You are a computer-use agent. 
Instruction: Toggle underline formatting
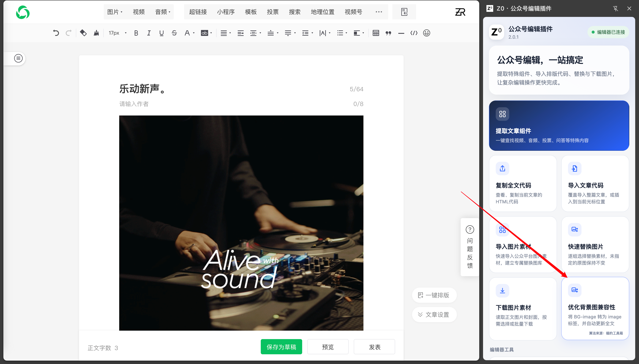161,33
